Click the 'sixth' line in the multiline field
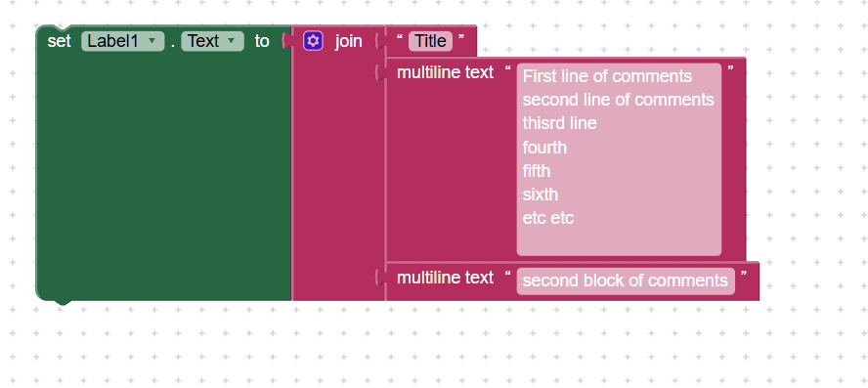Screen dimensions: 868x388 click(x=541, y=194)
